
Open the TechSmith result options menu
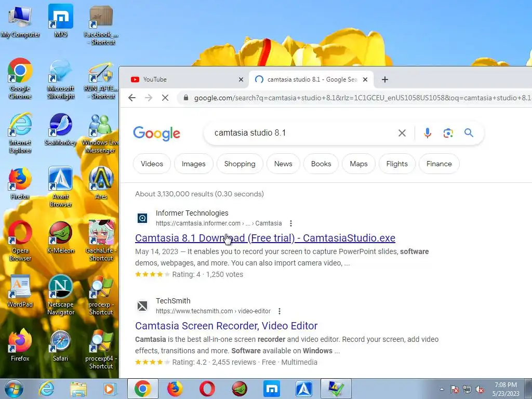(x=279, y=311)
